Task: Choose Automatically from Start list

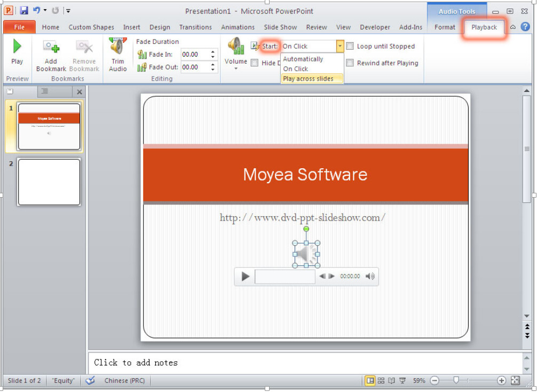Action: coord(303,59)
